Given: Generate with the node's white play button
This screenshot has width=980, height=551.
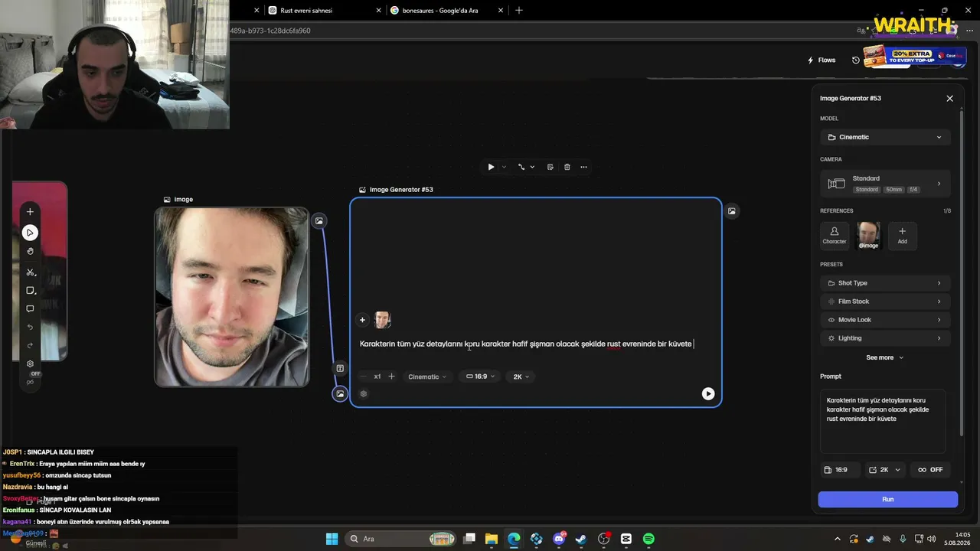Looking at the screenshot, I should (x=708, y=393).
